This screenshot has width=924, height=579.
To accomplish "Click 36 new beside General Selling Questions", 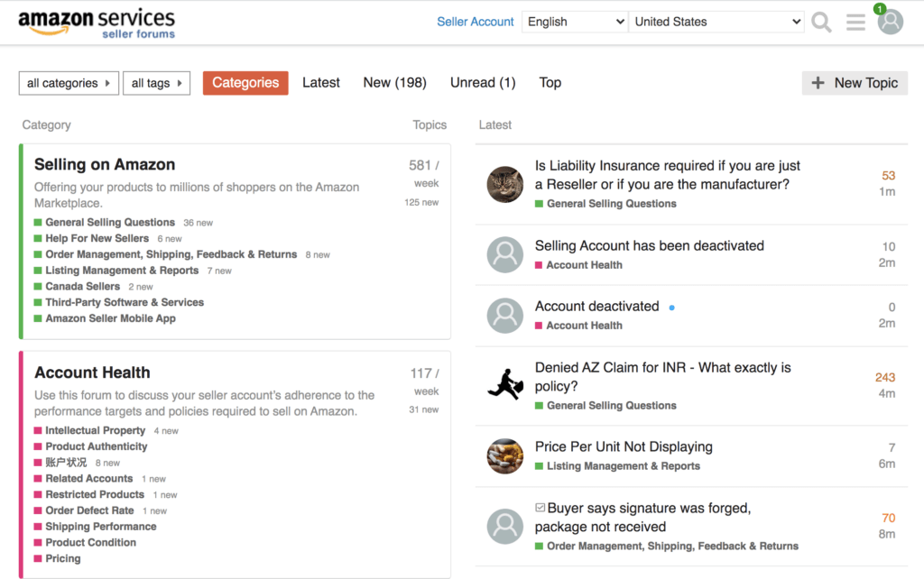I will [x=198, y=223].
